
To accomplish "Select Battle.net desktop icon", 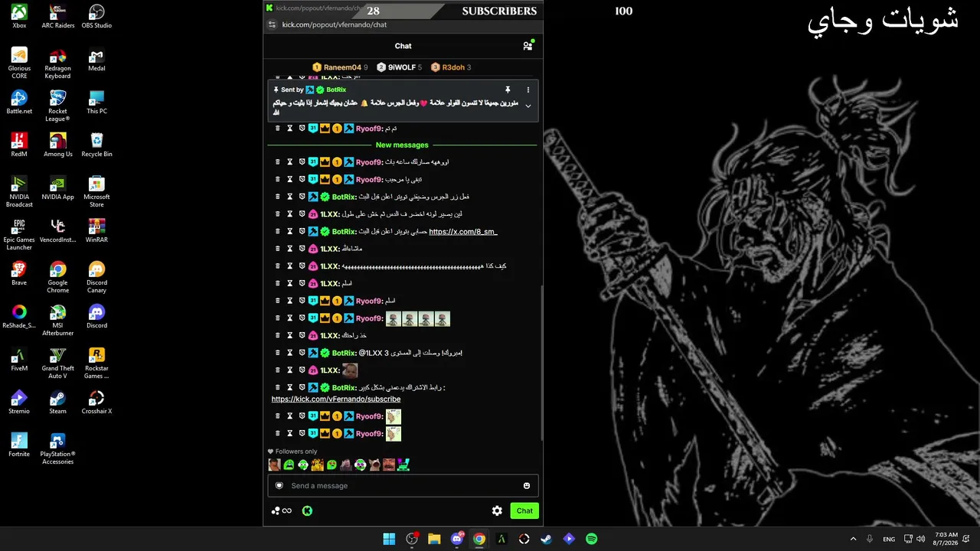I will tap(19, 102).
